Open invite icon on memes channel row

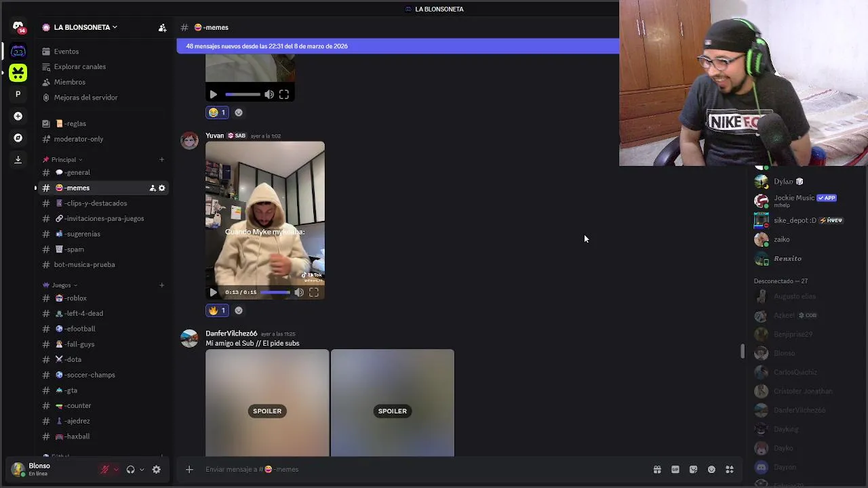[153, 188]
